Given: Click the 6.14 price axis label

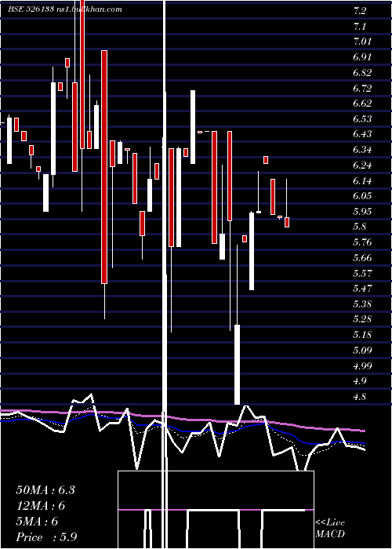Looking at the screenshot, I should click(x=362, y=180).
